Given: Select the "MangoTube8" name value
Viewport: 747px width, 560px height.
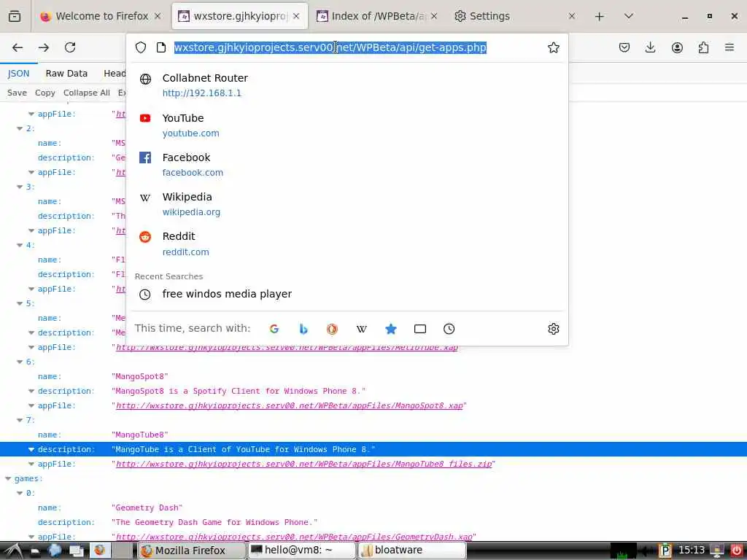Looking at the screenshot, I should (x=139, y=435).
